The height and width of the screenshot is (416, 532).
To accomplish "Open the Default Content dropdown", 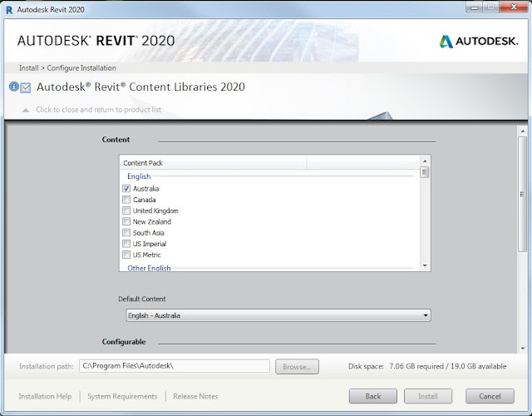I will pos(278,315).
